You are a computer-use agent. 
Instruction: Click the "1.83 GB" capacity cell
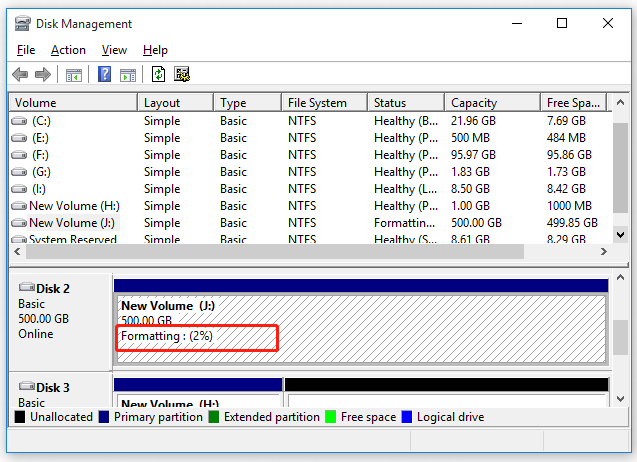[470, 172]
